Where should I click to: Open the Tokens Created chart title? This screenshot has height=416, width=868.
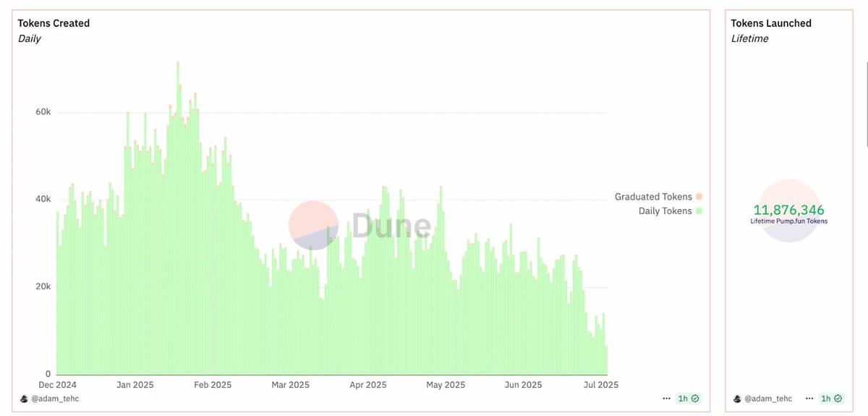tap(54, 23)
